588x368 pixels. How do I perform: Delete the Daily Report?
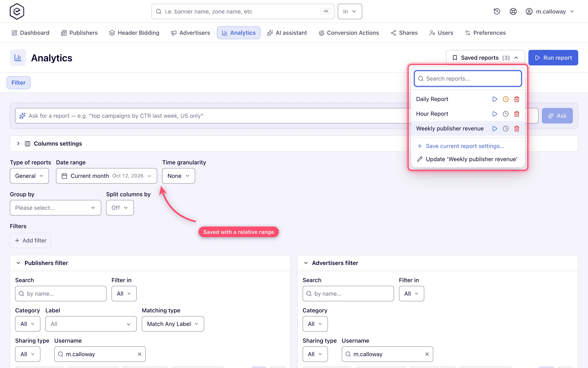(517, 99)
